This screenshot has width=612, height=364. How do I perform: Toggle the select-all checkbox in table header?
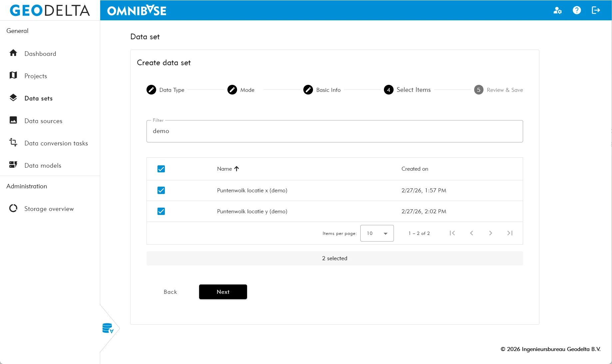161,169
